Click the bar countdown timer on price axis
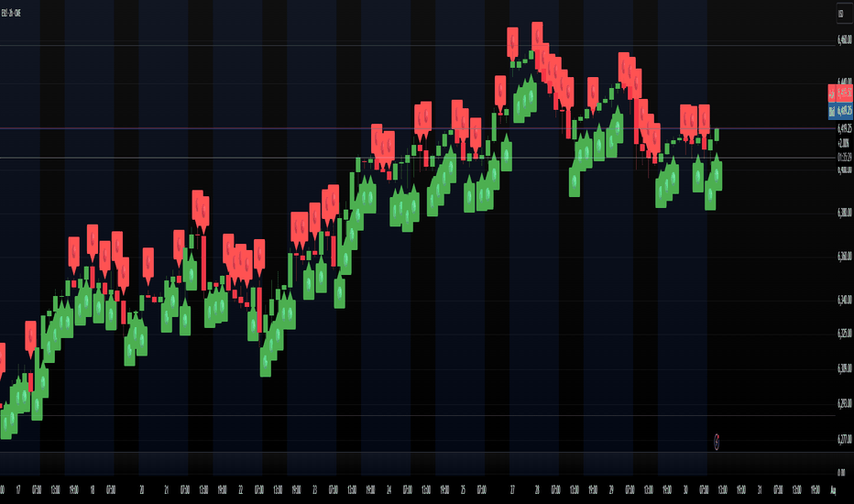Viewport: 854px width, 504px height. [845, 158]
